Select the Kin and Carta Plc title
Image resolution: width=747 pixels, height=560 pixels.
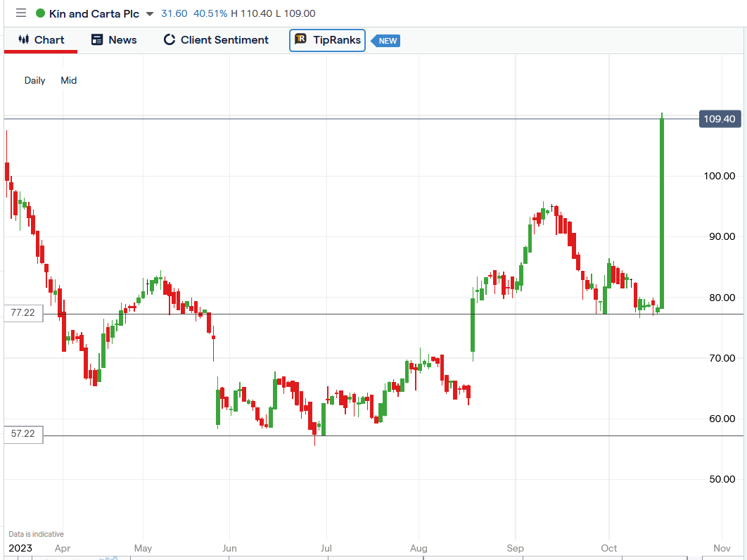pyautogui.click(x=94, y=13)
